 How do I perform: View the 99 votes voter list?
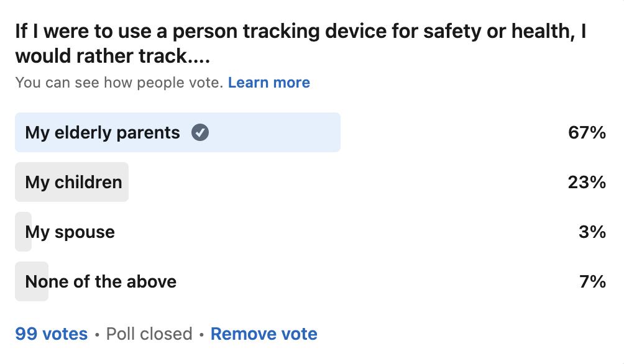[52, 334]
